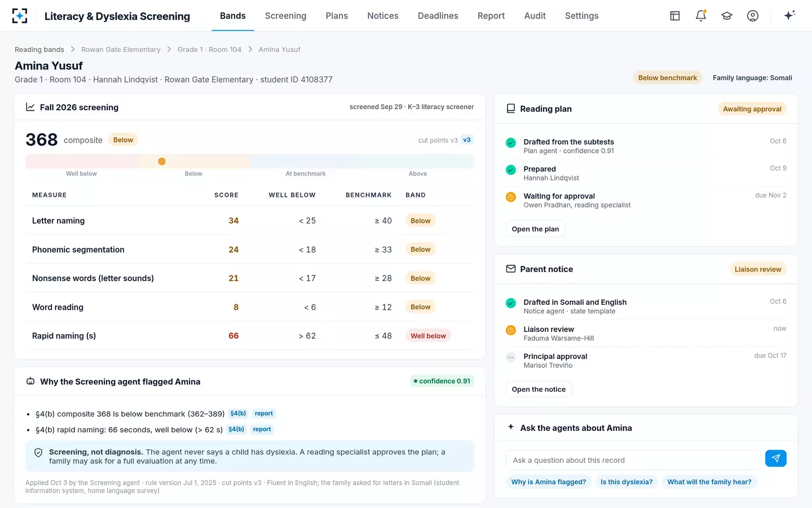Open the Settings tab
Screen dimensions: 812x508
tap(582, 16)
